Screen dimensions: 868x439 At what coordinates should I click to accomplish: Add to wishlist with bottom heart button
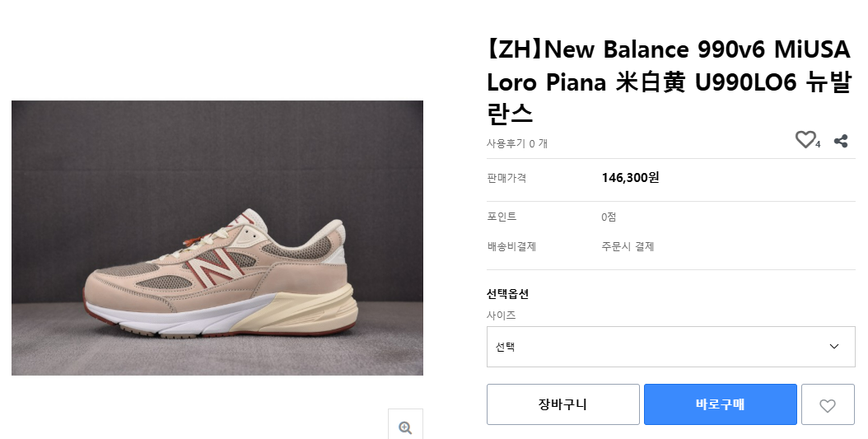point(827,404)
